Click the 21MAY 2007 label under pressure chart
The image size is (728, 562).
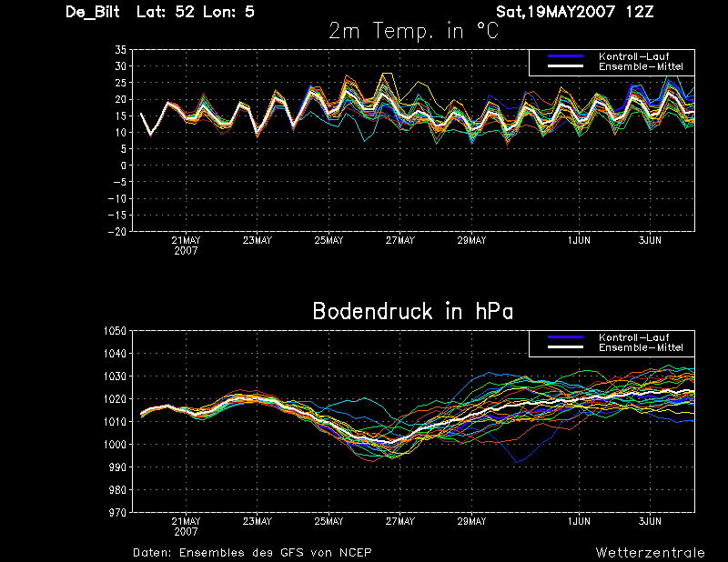click(186, 527)
